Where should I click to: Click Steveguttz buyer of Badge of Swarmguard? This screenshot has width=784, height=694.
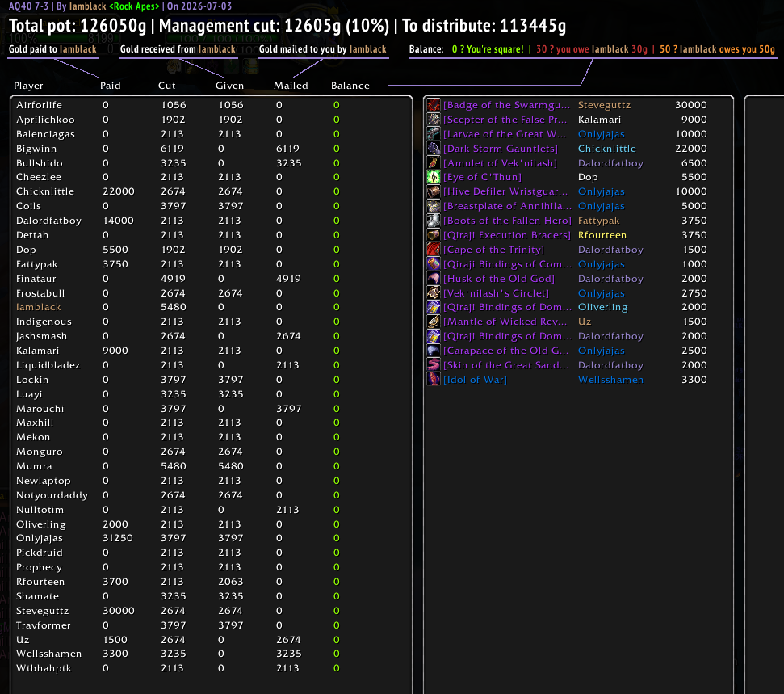[x=604, y=105]
